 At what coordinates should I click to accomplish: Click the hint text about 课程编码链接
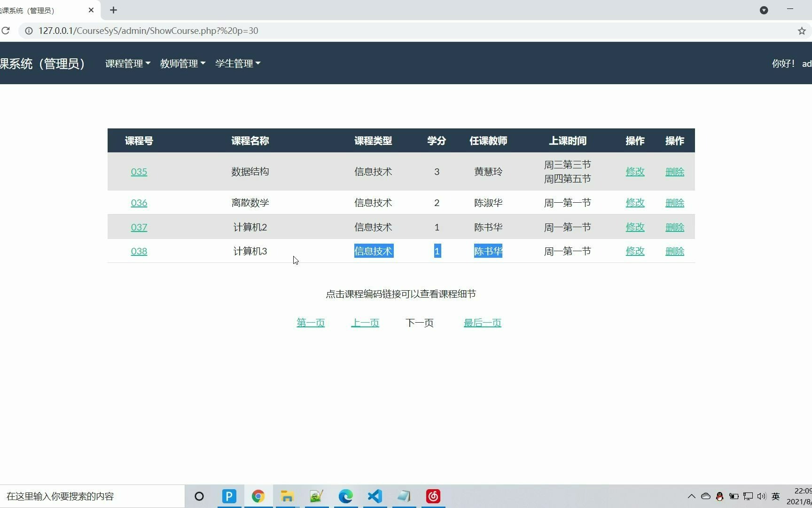[401, 294]
